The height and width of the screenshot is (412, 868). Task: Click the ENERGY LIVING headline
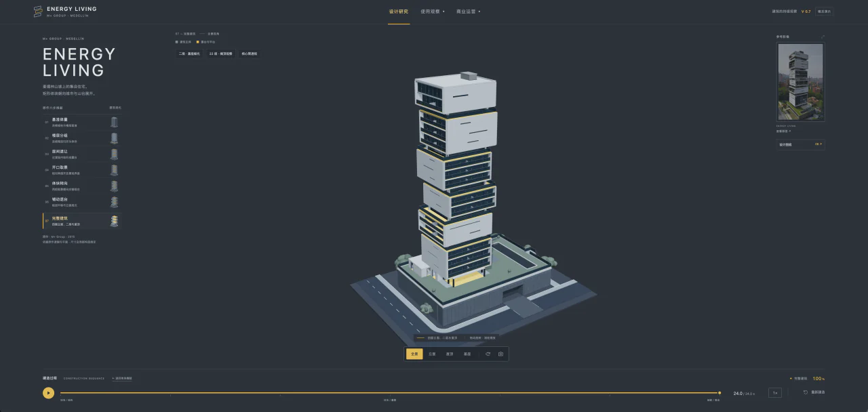tap(79, 62)
